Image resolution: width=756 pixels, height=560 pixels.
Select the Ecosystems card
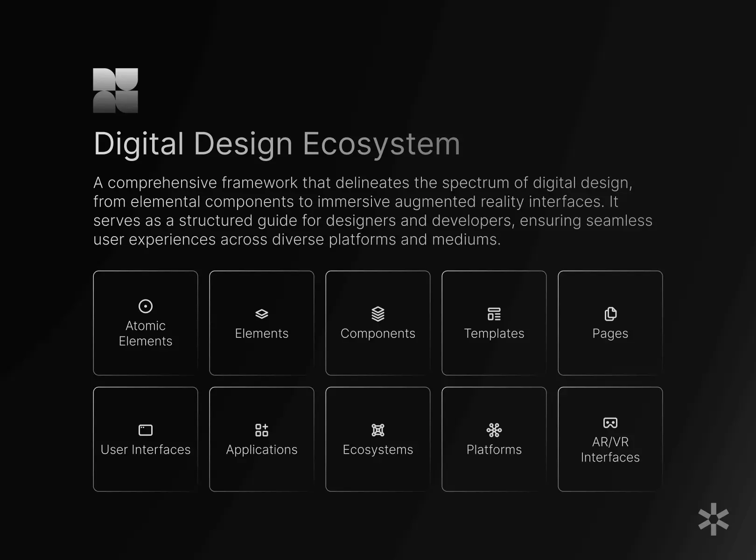pos(378,439)
